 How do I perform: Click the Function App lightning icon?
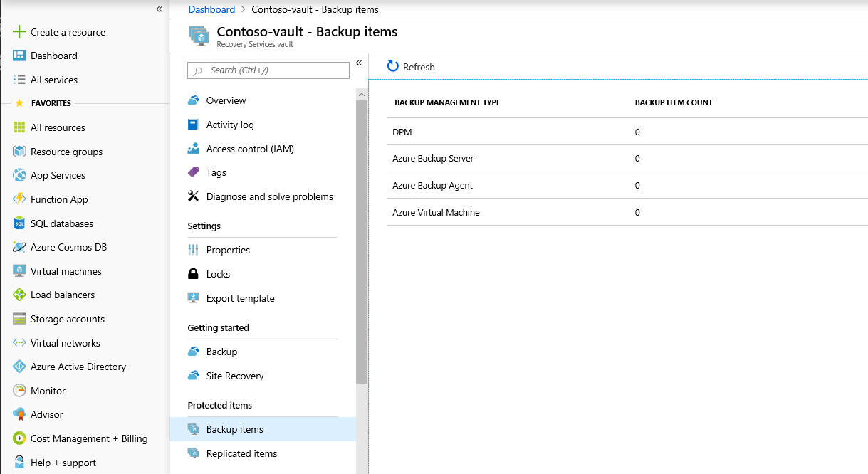(19, 199)
